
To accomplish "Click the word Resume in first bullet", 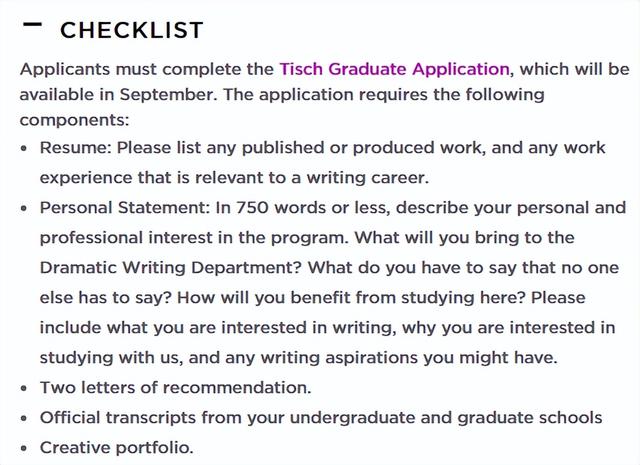I will pos(73,148).
